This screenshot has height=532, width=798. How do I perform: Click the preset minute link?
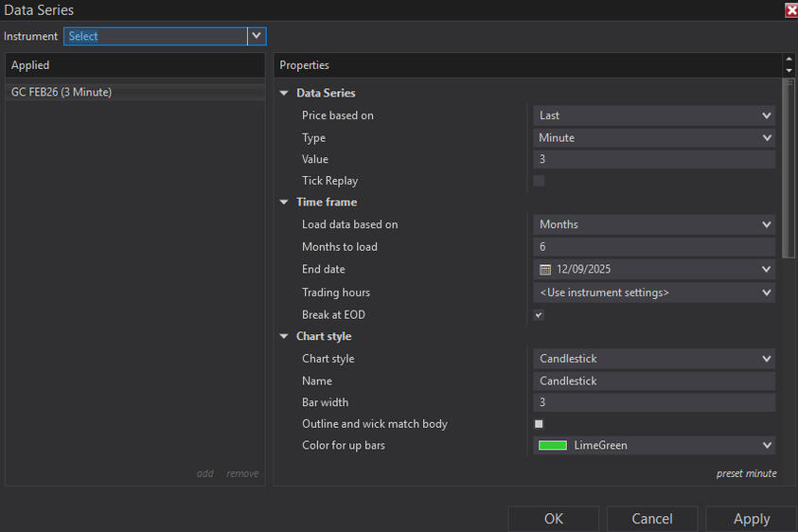(746, 473)
